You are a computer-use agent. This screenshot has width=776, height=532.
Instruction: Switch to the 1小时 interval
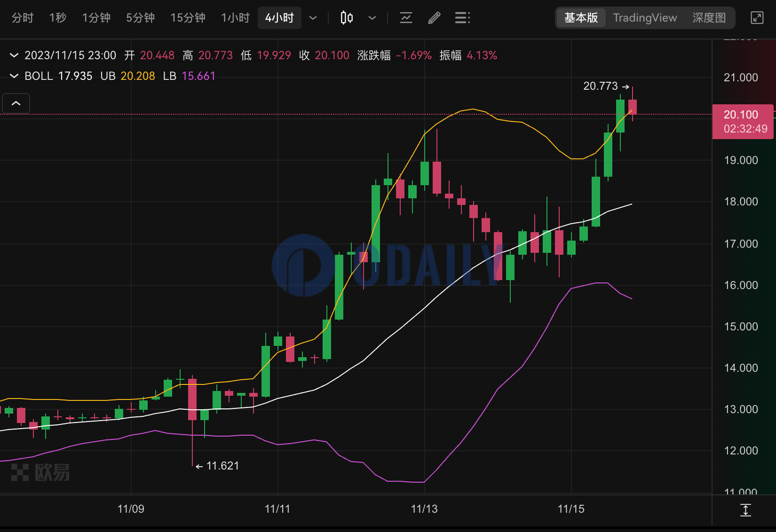click(x=236, y=18)
